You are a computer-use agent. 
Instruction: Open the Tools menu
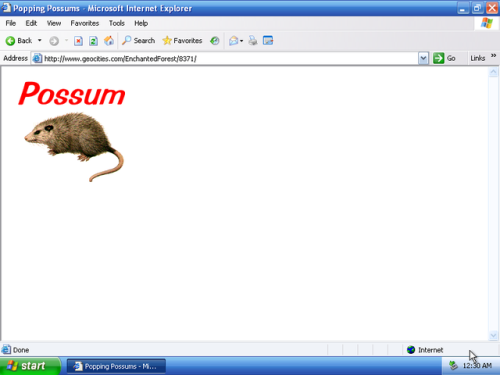117,23
